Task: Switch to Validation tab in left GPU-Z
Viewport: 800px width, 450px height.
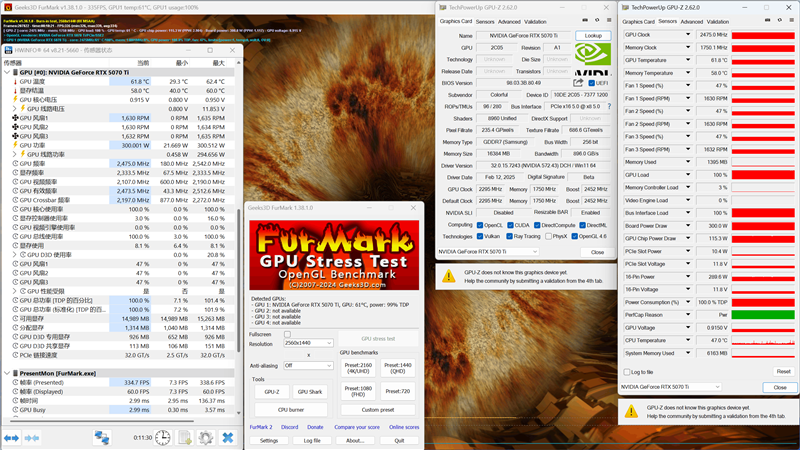Action: pos(535,21)
